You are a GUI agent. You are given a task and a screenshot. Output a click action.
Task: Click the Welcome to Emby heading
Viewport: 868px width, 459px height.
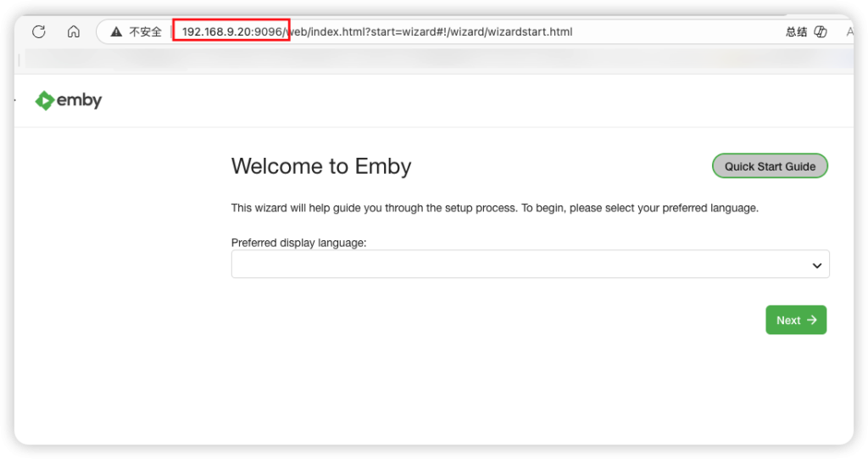click(321, 166)
